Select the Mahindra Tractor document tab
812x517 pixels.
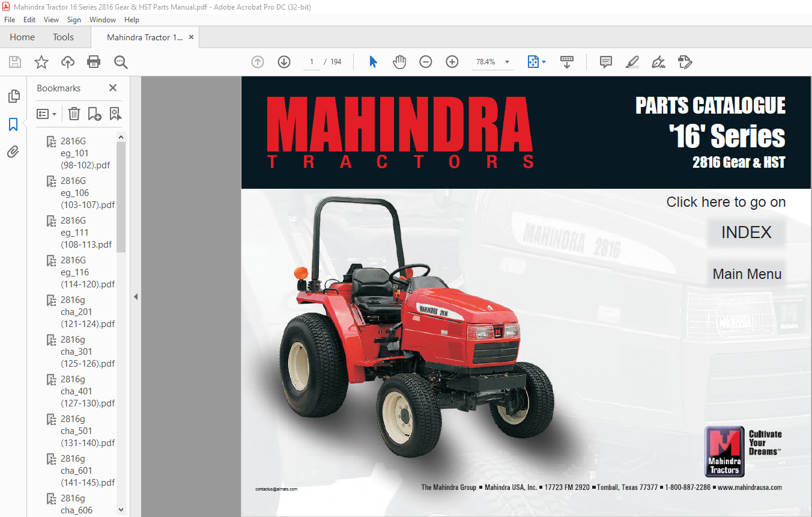click(x=144, y=37)
